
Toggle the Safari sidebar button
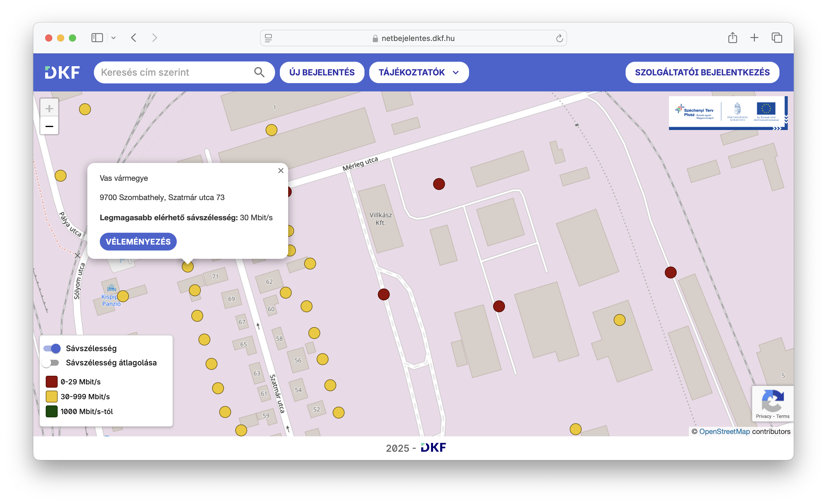[x=97, y=38]
